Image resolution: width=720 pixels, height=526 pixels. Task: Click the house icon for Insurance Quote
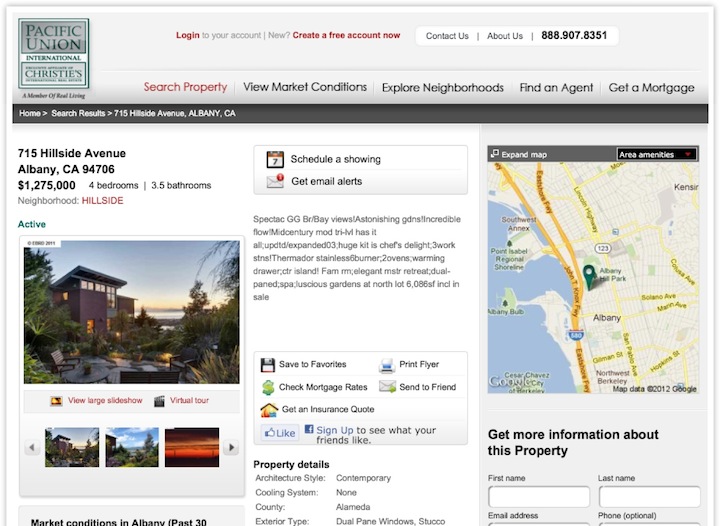point(268,409)
